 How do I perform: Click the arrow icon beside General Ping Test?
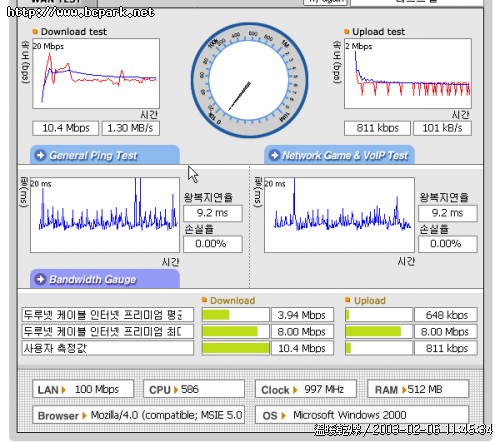pyautogui.click(x=40, y=155)
